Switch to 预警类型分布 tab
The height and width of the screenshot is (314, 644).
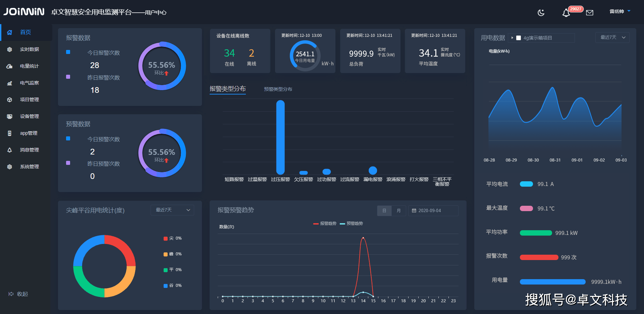278,89
